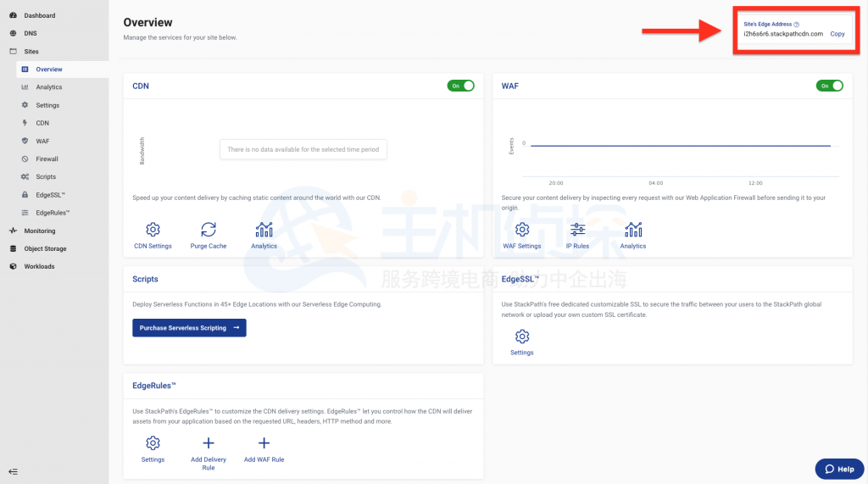Image resolution: width=868 pixels, height=484 pixels.
Task: Open the Help chat button
Action: pos(839,469)
